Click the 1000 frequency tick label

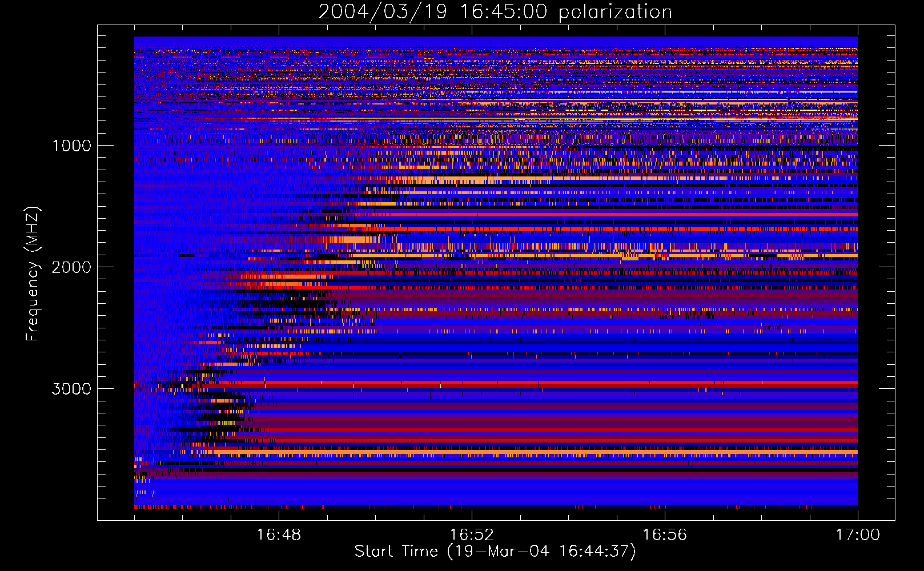point(72,146)
